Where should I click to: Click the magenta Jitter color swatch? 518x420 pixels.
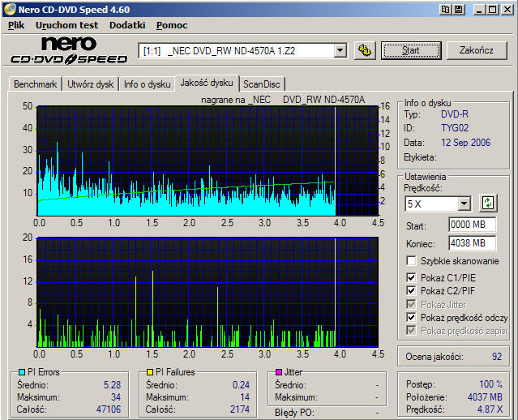(279, 372)
